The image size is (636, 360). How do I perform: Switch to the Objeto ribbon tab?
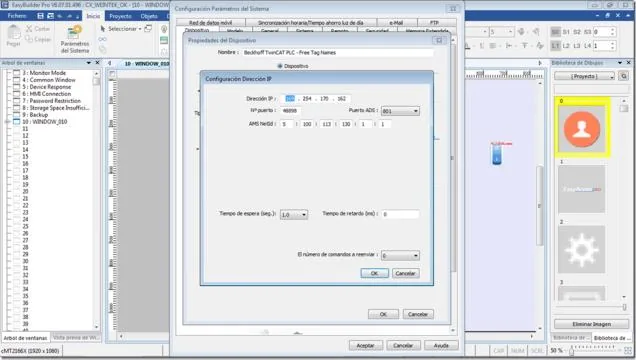(149, 16)
